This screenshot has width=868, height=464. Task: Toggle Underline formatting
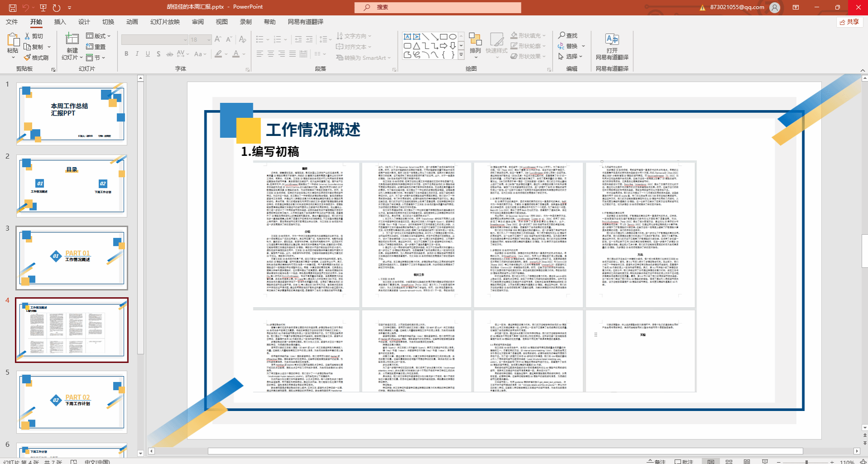point(148,54)
